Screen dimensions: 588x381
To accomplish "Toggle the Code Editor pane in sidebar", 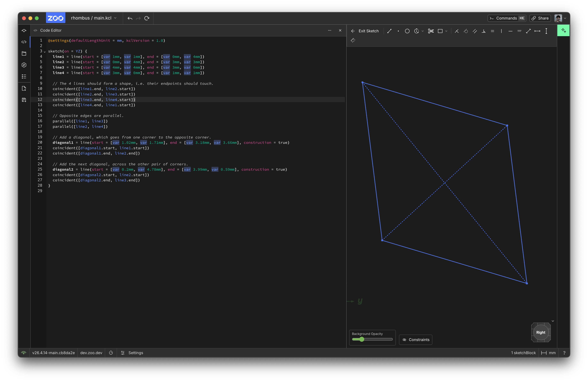I will [x=24, y=42].
